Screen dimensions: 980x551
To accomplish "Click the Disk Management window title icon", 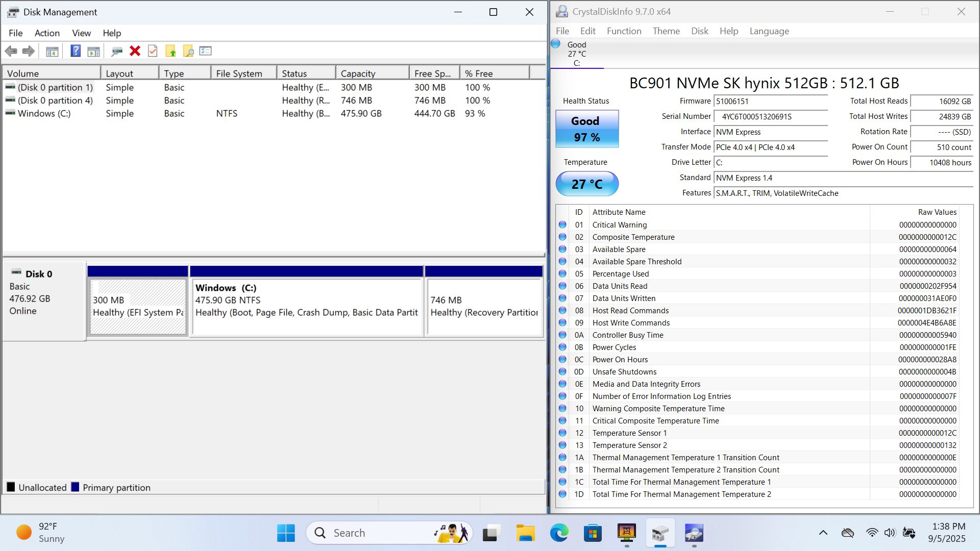I will 13,12.
